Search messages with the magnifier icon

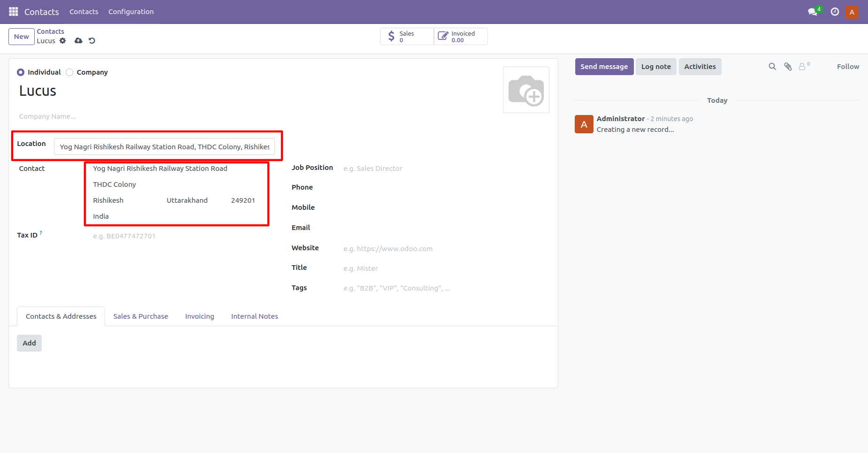(772, 66)
